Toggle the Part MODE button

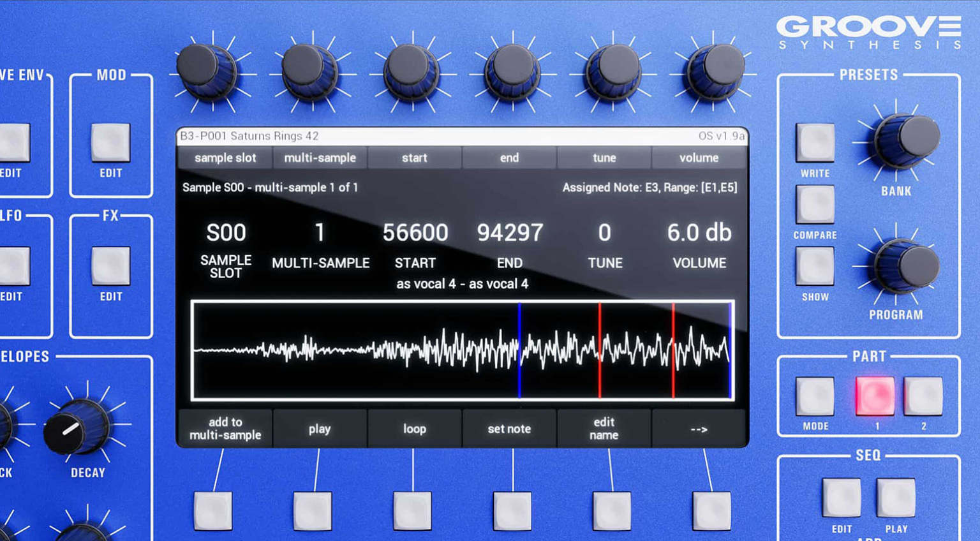pos(815,396)
